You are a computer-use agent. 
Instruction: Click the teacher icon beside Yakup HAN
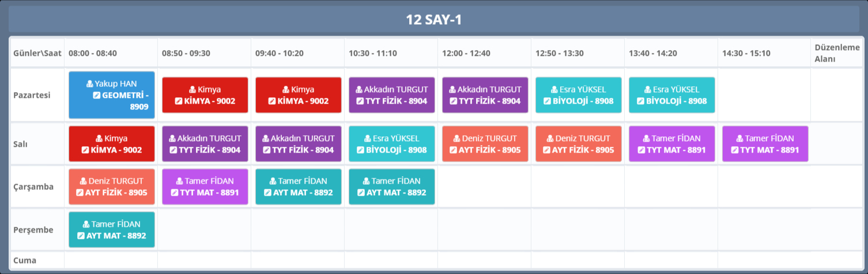click(x=89, y=84)
